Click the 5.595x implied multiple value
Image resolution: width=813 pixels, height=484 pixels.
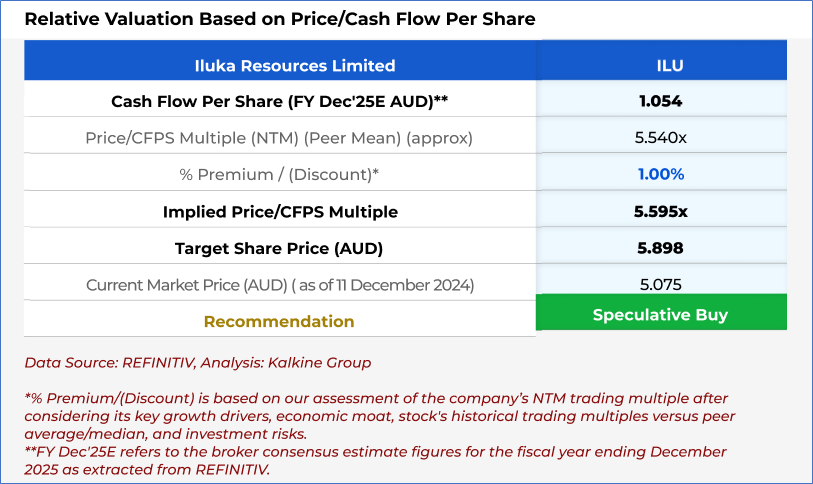[x=660, y=212]
